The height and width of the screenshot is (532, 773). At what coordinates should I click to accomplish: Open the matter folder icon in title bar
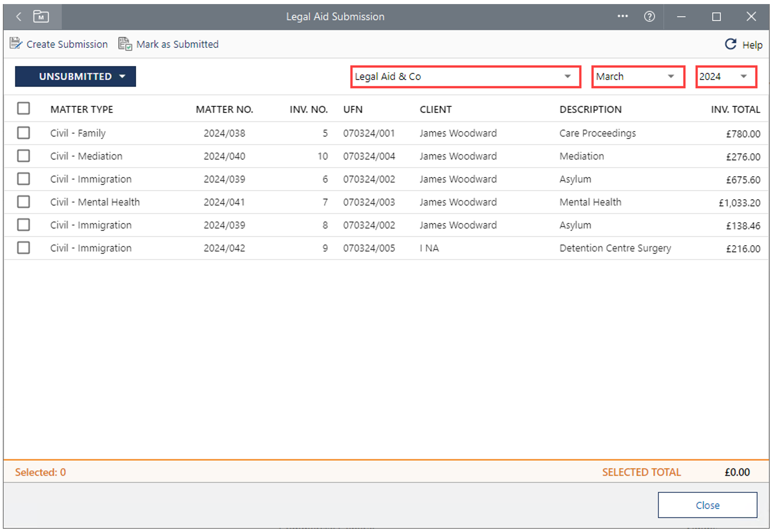coord(41,17)
